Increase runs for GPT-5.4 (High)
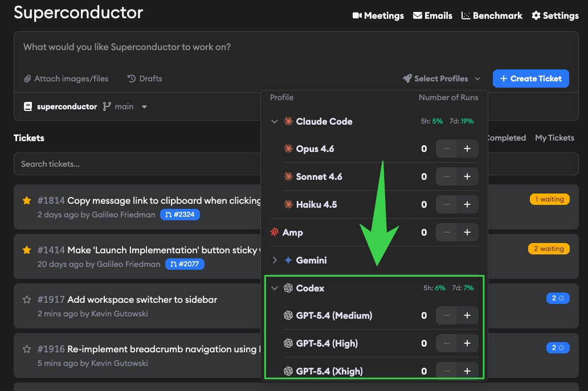Image resolution: width=588 pixels, height=391 pixels. coord(467,343)
